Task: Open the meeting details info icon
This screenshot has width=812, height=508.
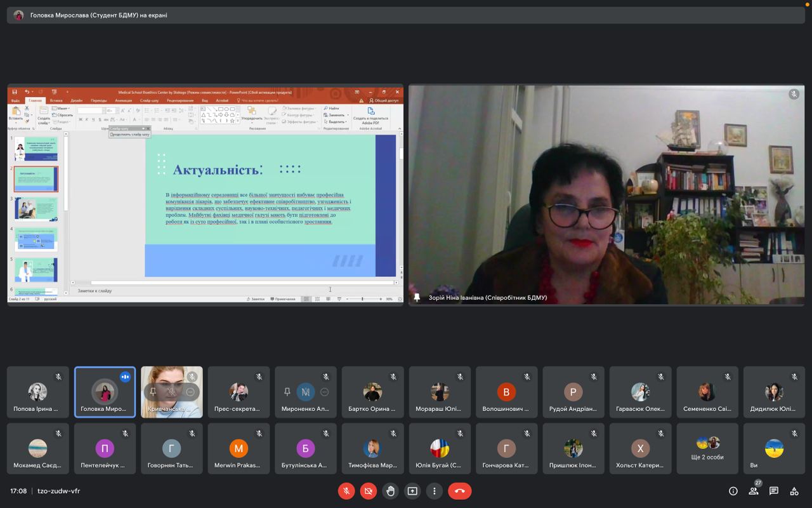Action: click(733, 491)
